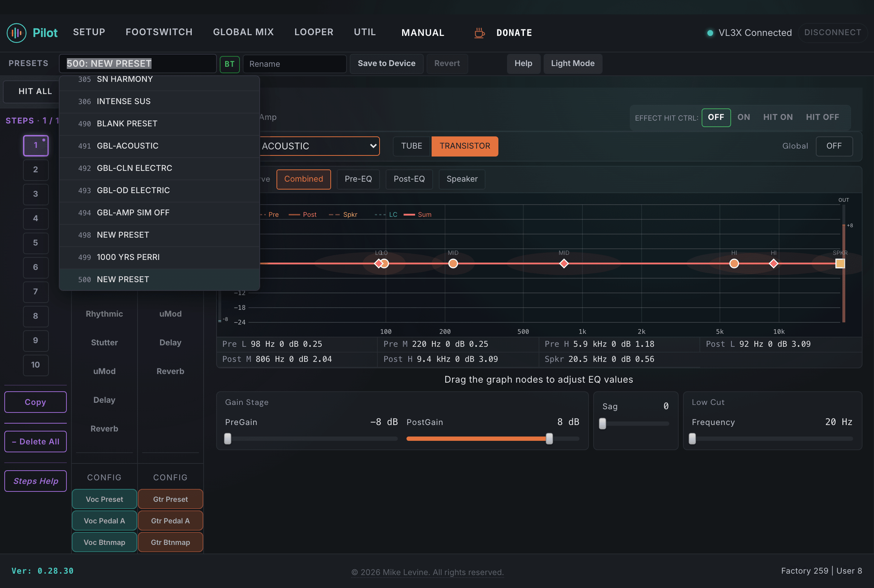Image resolution: width=874 pixels, height=588 pixels.
Task: Click the PreGain slider handle
Action: (228, 439)
